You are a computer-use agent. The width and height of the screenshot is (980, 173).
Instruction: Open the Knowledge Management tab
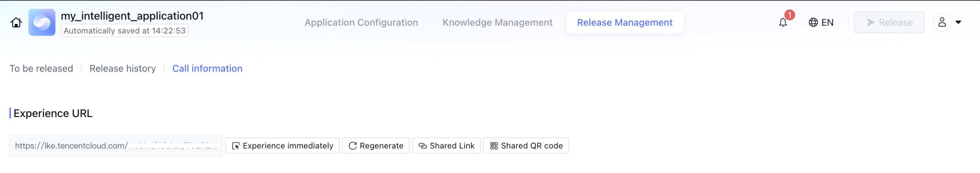click(497, 22)
